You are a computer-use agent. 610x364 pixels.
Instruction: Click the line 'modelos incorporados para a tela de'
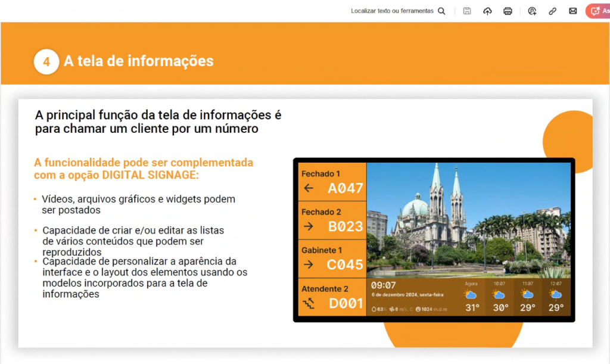point(125,283)
